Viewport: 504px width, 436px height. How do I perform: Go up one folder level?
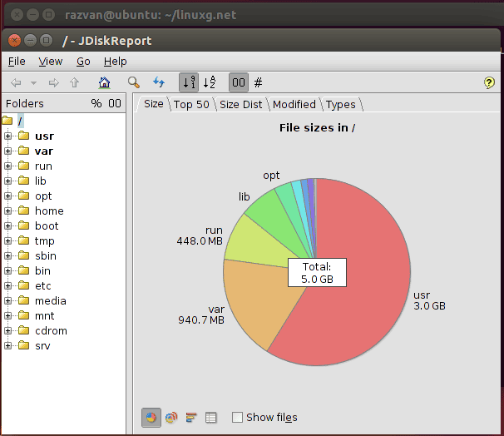coord(75,82)
